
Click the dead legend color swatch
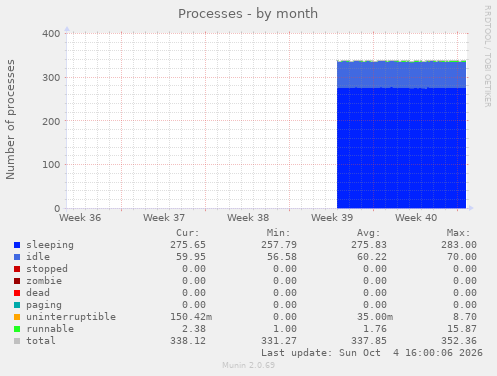point(17,293)
